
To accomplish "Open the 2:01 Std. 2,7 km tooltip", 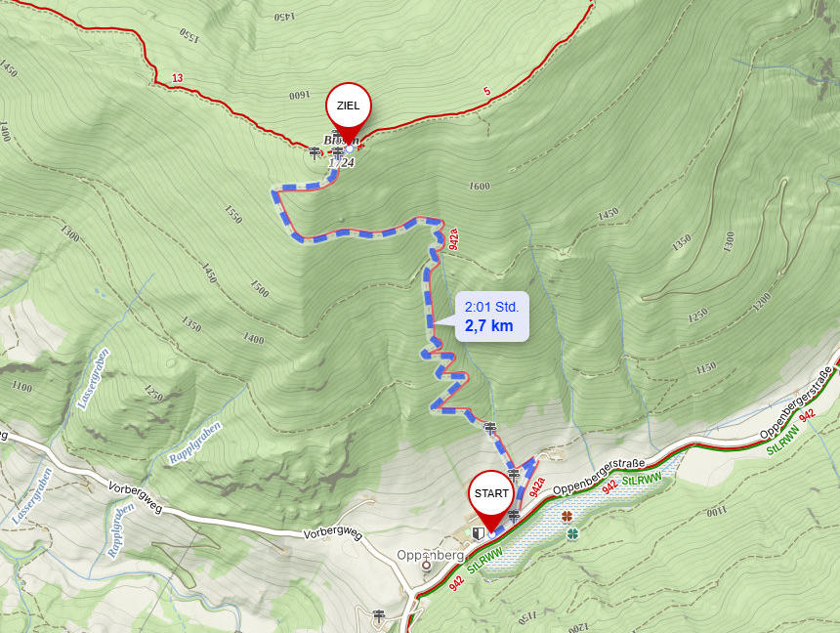I will point(491,316).
